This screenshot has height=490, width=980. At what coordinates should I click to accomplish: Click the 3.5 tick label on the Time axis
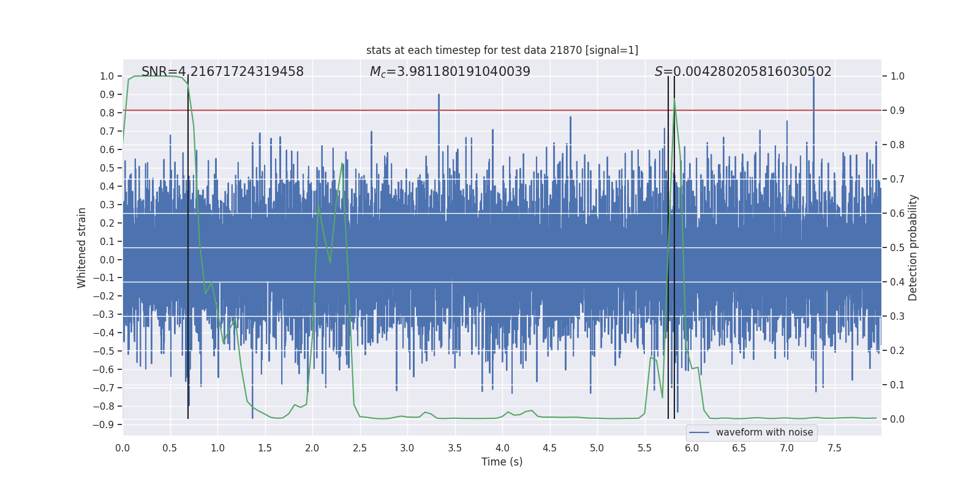click(454, 448)
